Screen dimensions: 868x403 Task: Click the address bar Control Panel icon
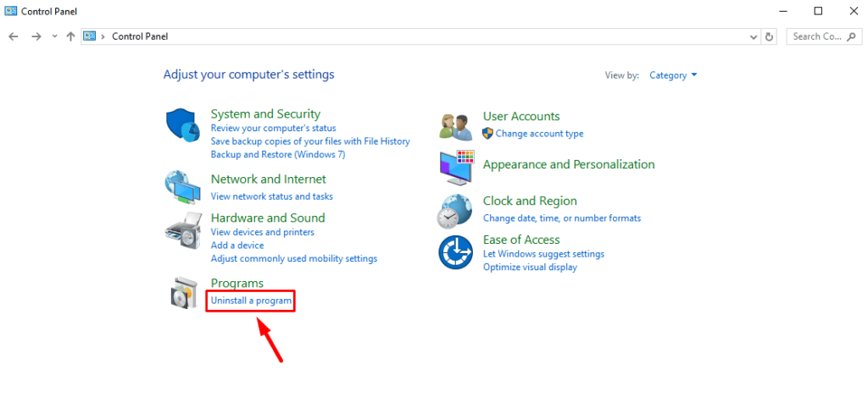(90, 36)
